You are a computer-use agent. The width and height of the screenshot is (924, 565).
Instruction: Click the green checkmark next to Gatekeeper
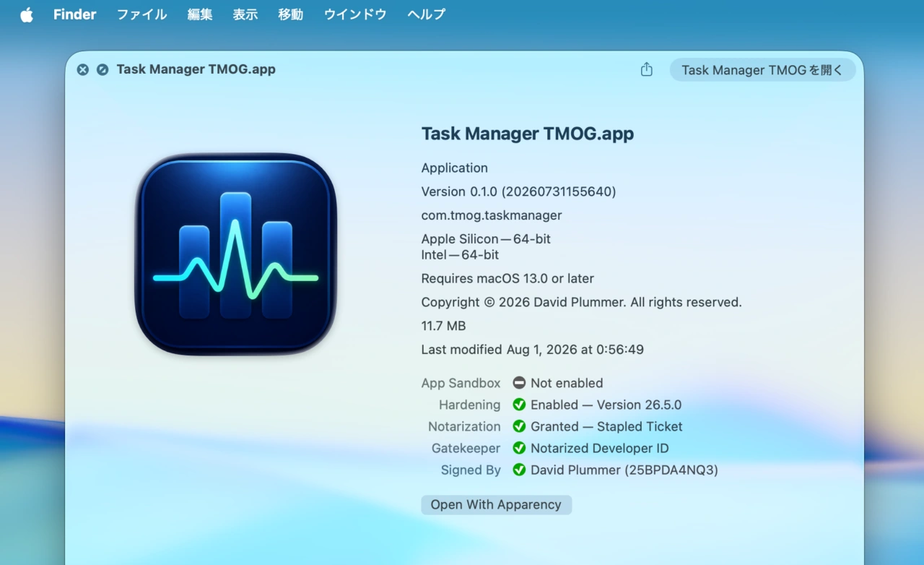click(x=519, y=448)
